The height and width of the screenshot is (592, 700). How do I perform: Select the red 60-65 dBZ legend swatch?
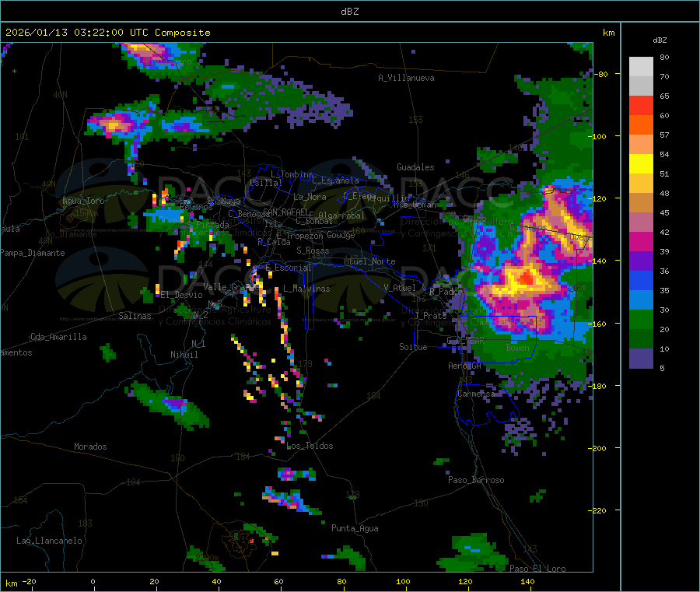pyautogui.click(x=641, y=105)
